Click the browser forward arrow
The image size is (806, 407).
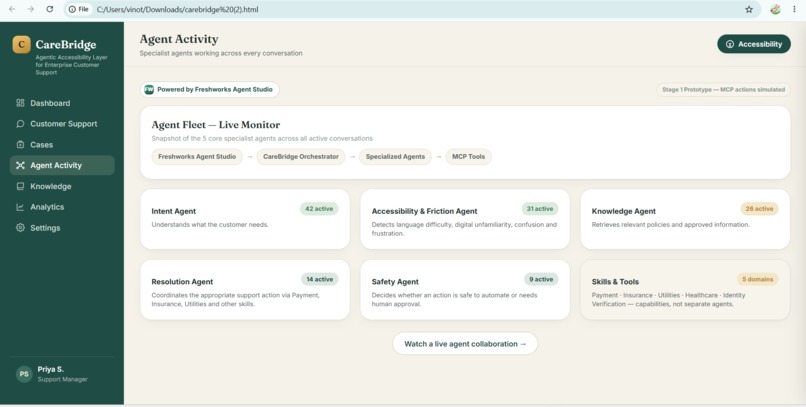[x=31, y=9]
